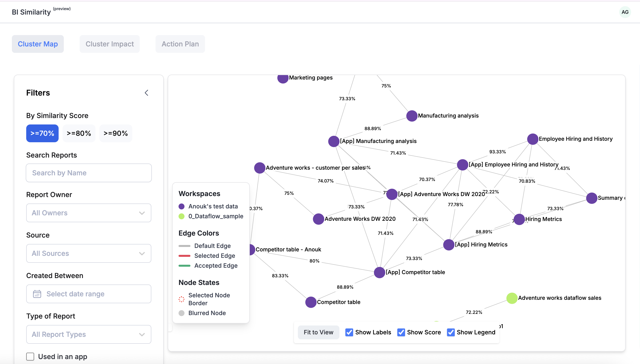Click the AG user avatar

tap(625, 12)
